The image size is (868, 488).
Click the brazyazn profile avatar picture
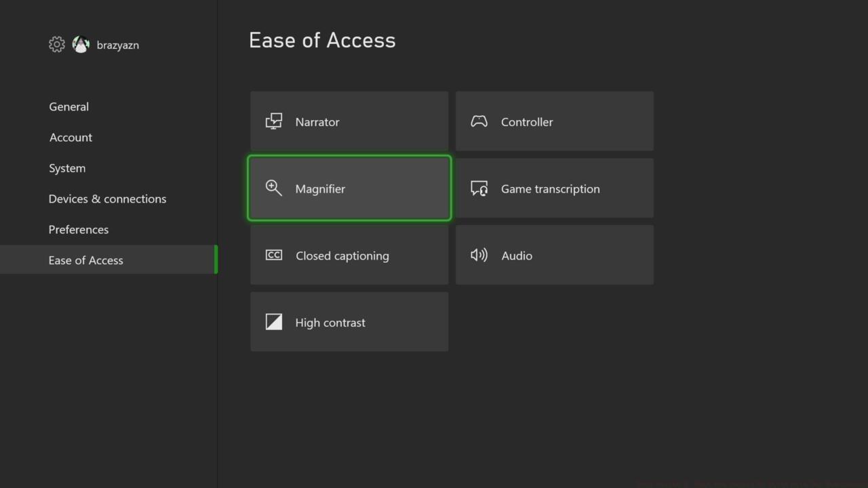[x=81, y=45]
